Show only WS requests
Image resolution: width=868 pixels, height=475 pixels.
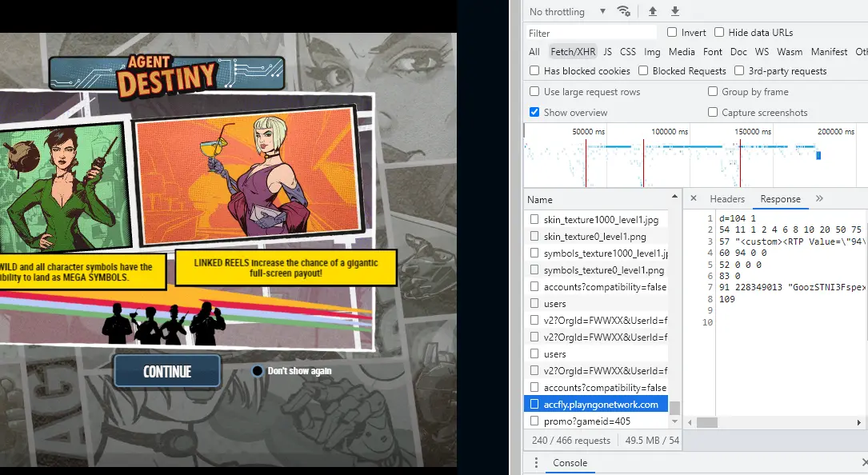pos(762,51)
